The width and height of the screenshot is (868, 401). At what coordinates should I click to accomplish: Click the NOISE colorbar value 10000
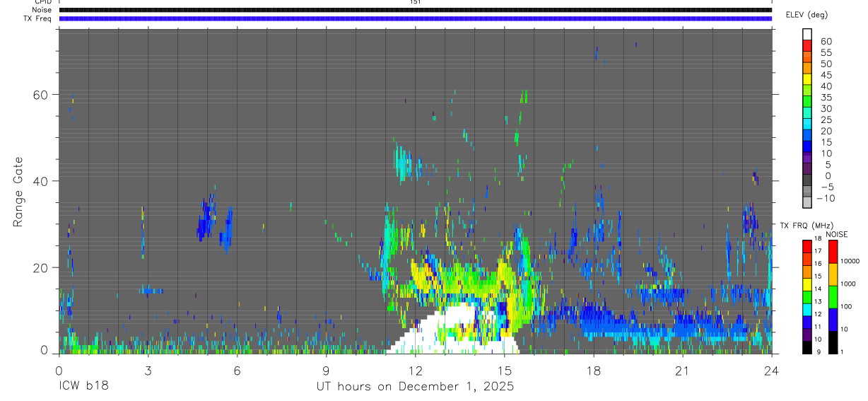click(x=850, y=261)
